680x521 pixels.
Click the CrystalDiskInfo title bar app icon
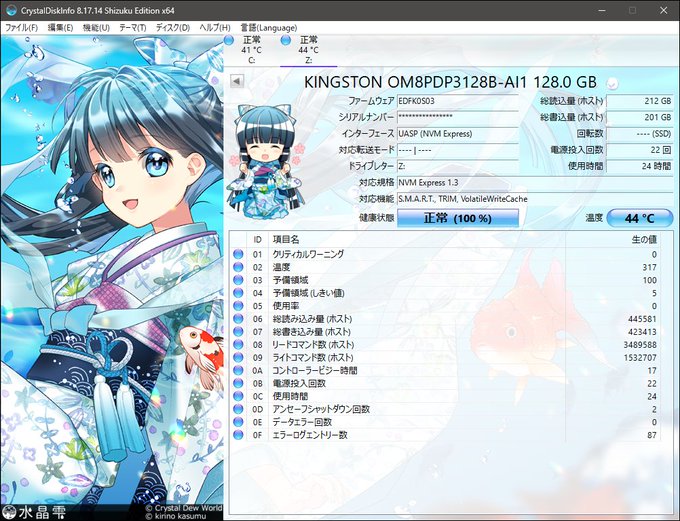click(x=11, y=10)
